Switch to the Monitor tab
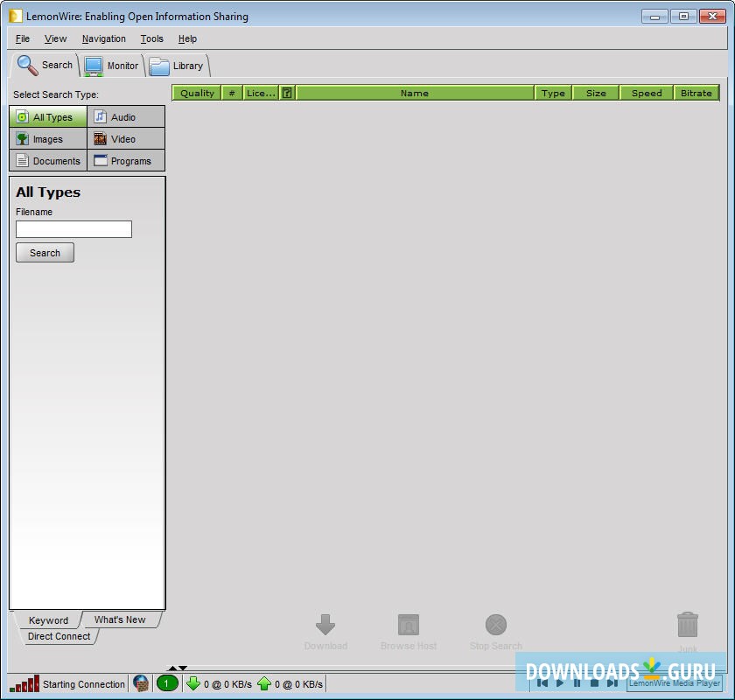 click(x=111, y=65)
